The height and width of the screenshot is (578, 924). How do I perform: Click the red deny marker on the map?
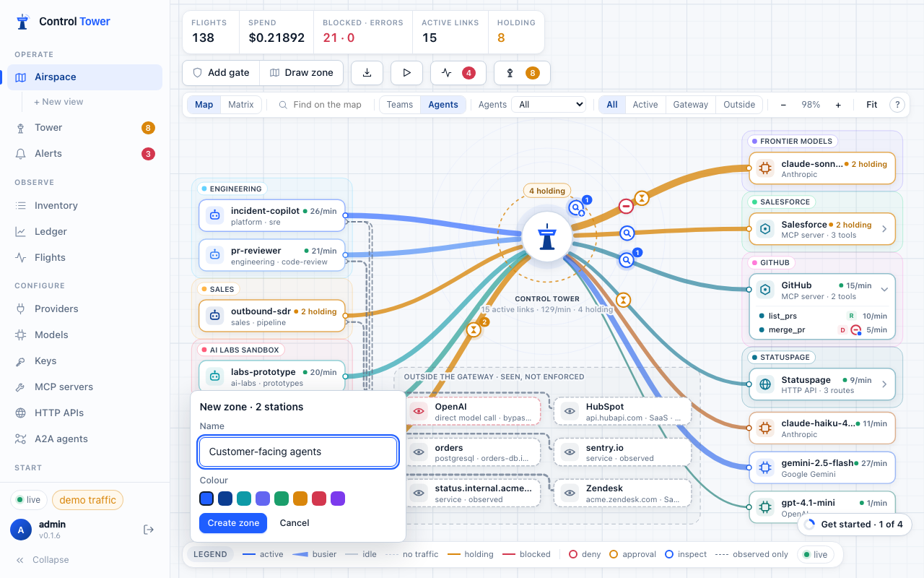[627, 207]
